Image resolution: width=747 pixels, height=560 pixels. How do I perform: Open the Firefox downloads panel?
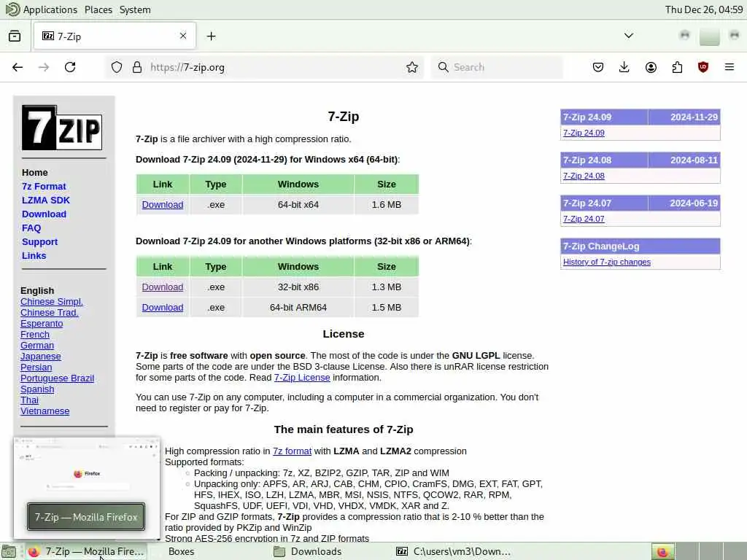(x=624, y=67)
